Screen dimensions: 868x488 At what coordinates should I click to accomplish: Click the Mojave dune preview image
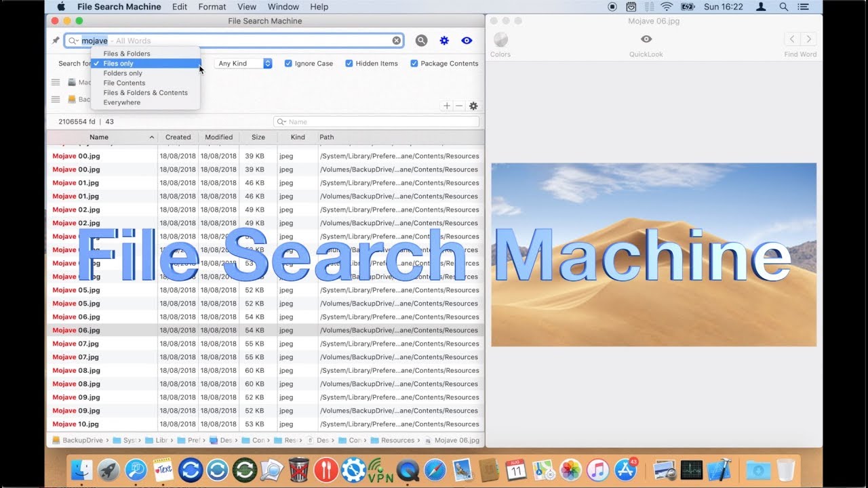click(654, 255)
